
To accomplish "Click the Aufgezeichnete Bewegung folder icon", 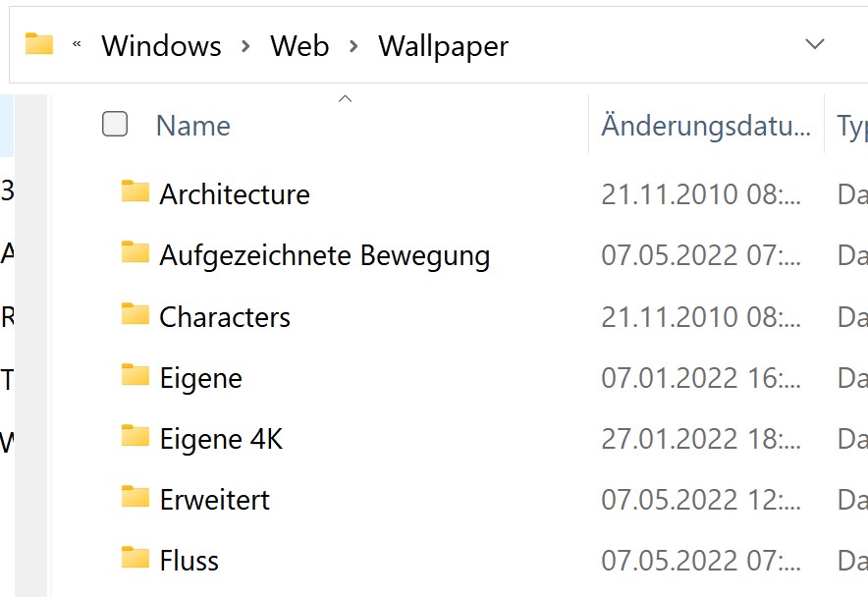I will click(136, 252).
